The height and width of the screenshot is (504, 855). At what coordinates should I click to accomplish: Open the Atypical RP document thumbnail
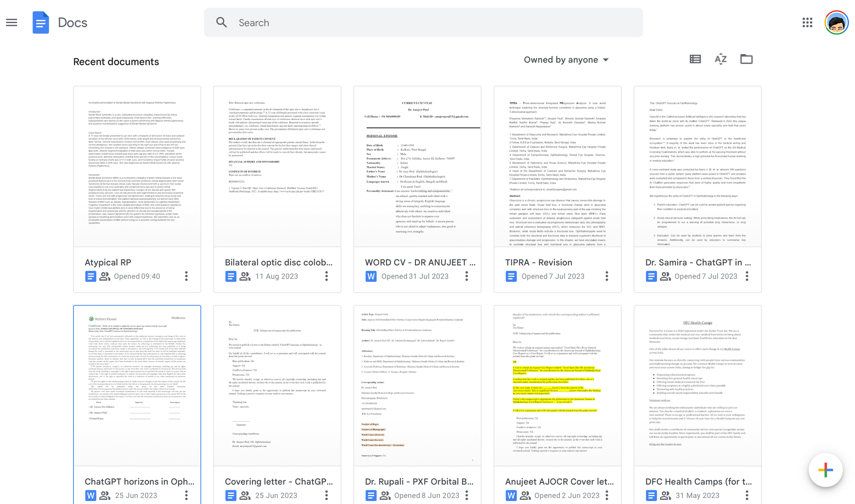pyautogui.click(x=137, y=167)
